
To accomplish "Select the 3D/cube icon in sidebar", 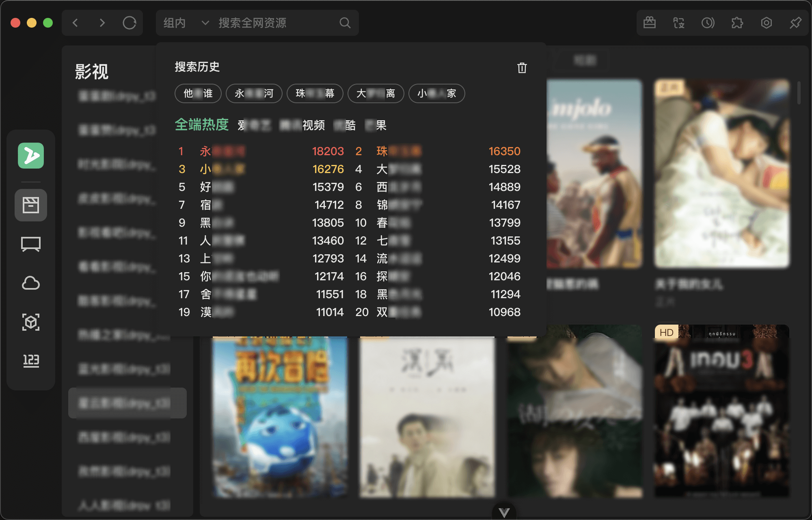I will (31, 322).
